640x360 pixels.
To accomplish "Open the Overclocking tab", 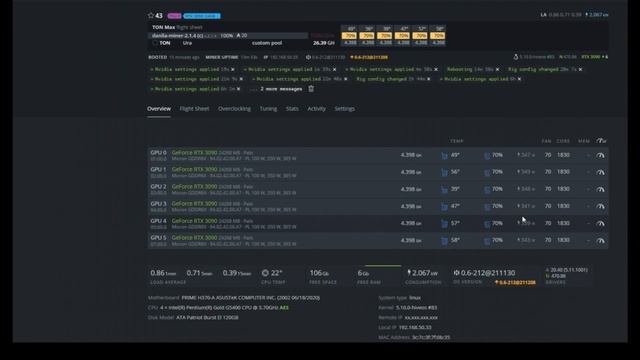I will tap(234, 109).
